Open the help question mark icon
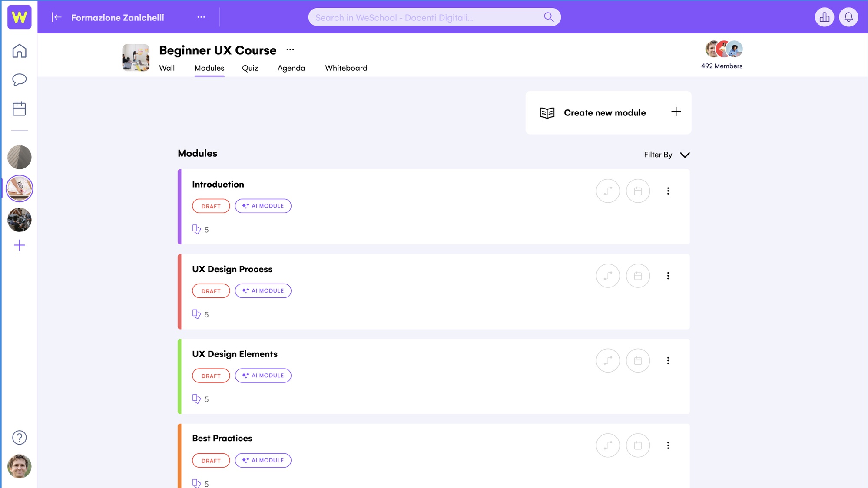Screen dimensions: 868x488 point(19,437)
